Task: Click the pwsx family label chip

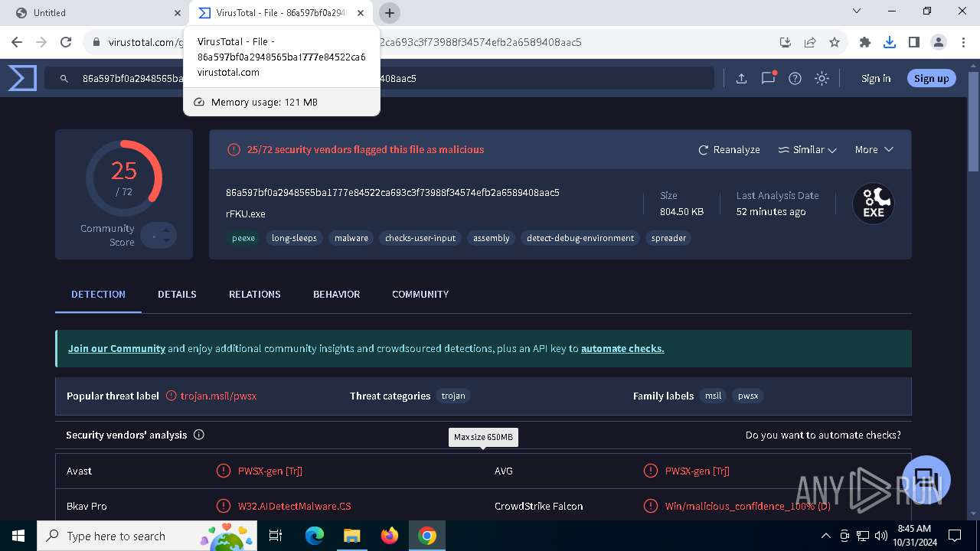Action: (x=748, y=396)
